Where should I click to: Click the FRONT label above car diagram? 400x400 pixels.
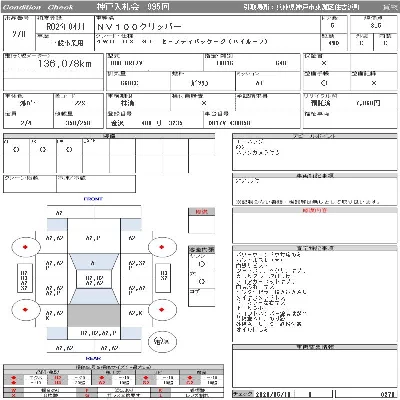93,199
